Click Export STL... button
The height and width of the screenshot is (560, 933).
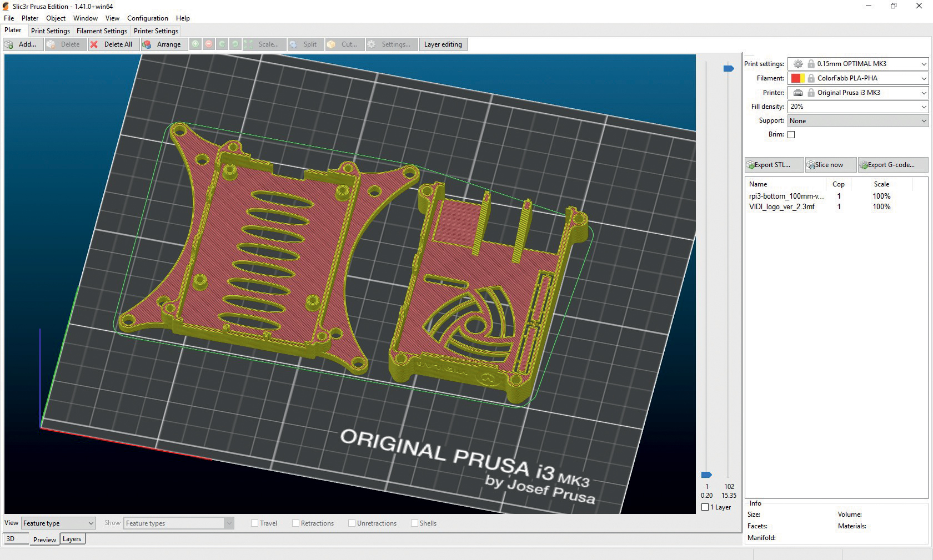coord(774,165)
